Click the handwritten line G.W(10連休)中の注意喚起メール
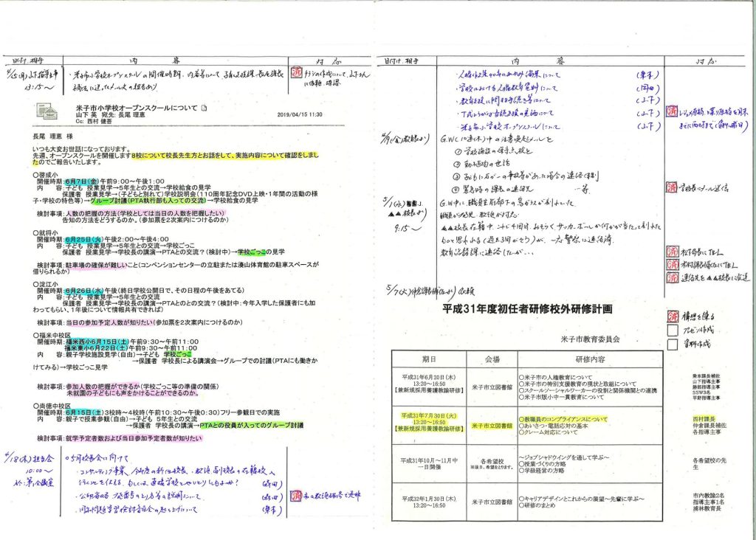This screenshot has width=756, height=540. click(497, 139)
